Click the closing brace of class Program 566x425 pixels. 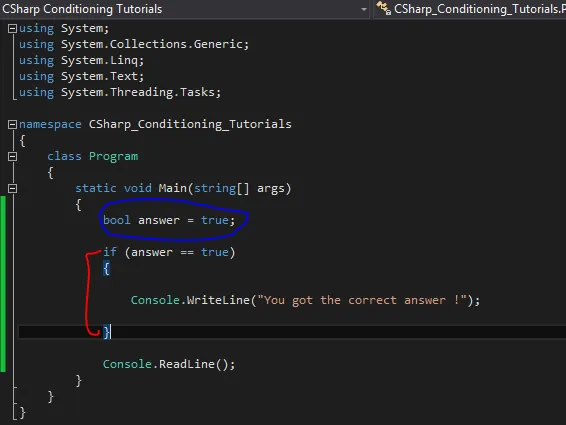tap(51, 396)
